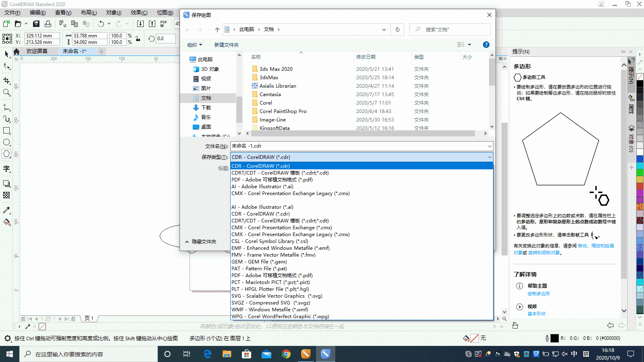Click the Undo icon
The height and width of the screenshot is (362, 644).
(x=100, y=23)
